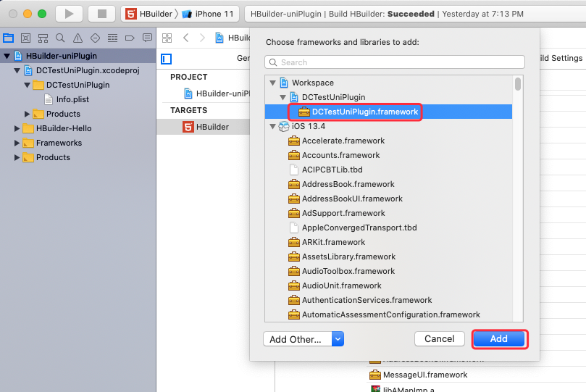Open the Project navigator folder icon
Viewport: 586px width, 392px height.
pos(8,38)
